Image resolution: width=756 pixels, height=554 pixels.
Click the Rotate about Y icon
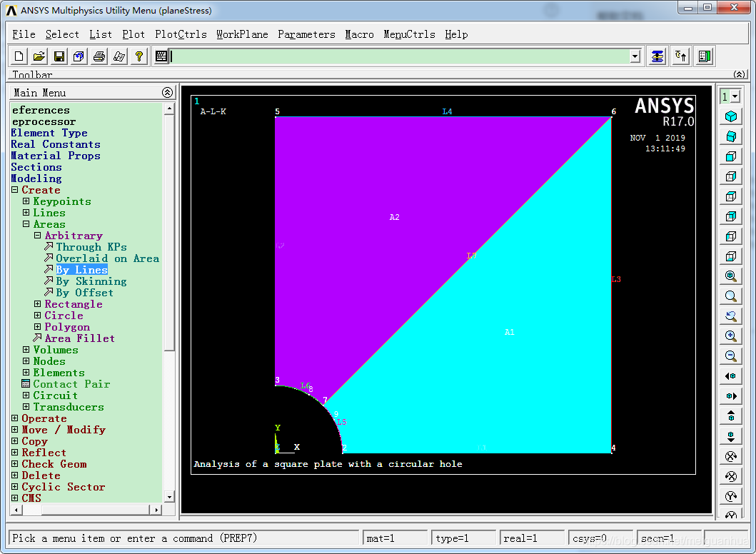tap(731, 496)
